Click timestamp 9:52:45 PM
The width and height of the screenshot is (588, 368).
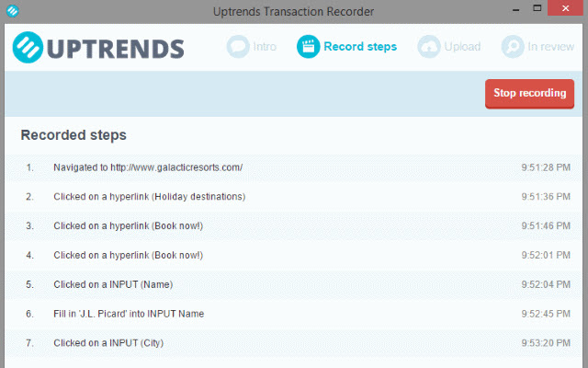[546, 314]
